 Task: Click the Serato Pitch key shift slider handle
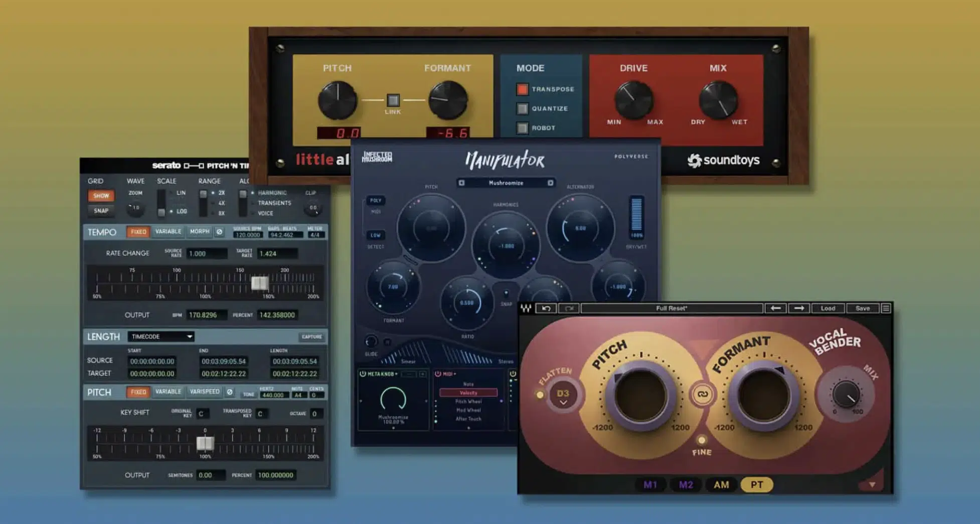(205, 443)
